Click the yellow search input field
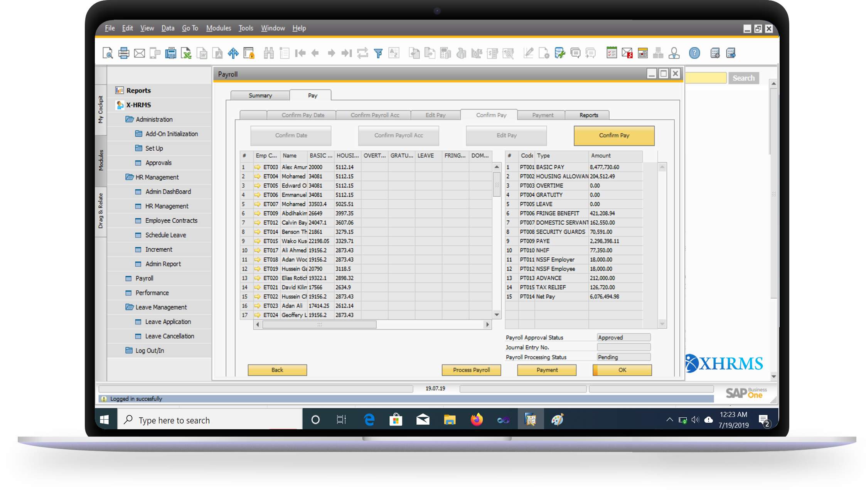 706,78
